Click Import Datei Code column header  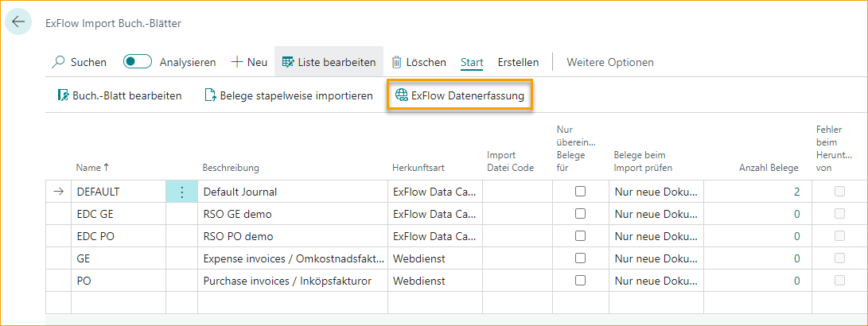pos(510,161)
